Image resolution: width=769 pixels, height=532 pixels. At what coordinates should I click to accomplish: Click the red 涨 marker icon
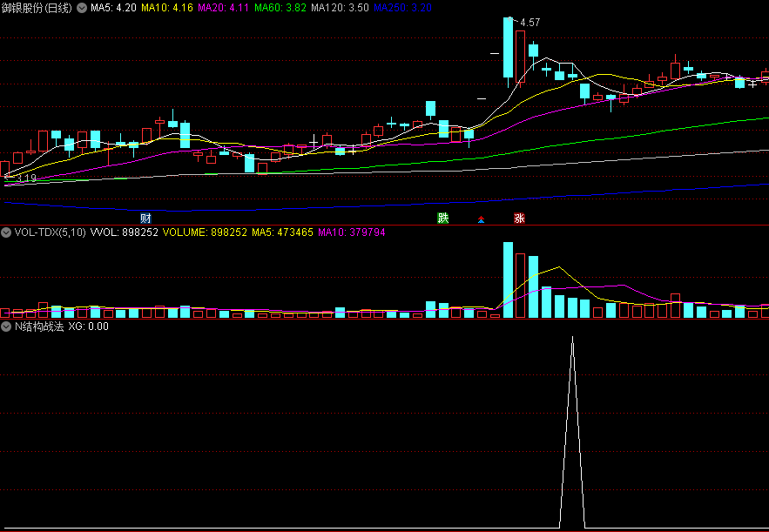click(519, 218)
